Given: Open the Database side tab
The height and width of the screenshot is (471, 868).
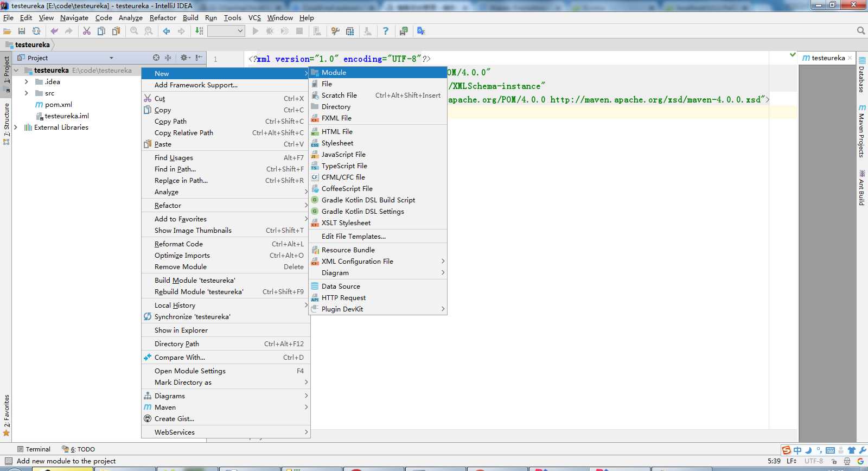Looking at the screenshot, I should (x=861, y=75).
